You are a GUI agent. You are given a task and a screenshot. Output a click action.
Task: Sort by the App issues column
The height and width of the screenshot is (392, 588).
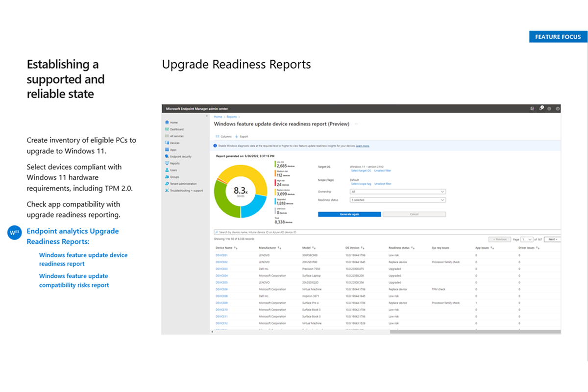click(485, 248)
